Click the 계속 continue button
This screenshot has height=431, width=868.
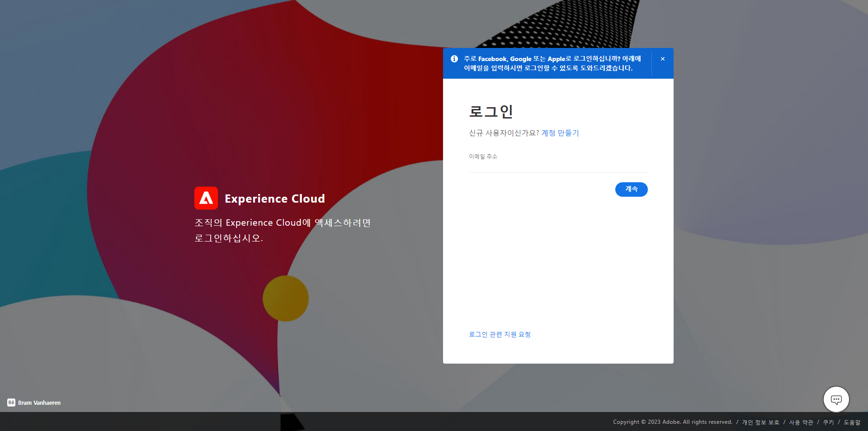(x=632, y=189)
